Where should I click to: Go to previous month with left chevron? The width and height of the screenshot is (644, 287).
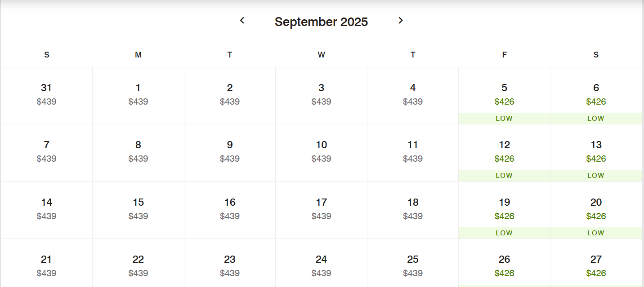click(242, 21)
